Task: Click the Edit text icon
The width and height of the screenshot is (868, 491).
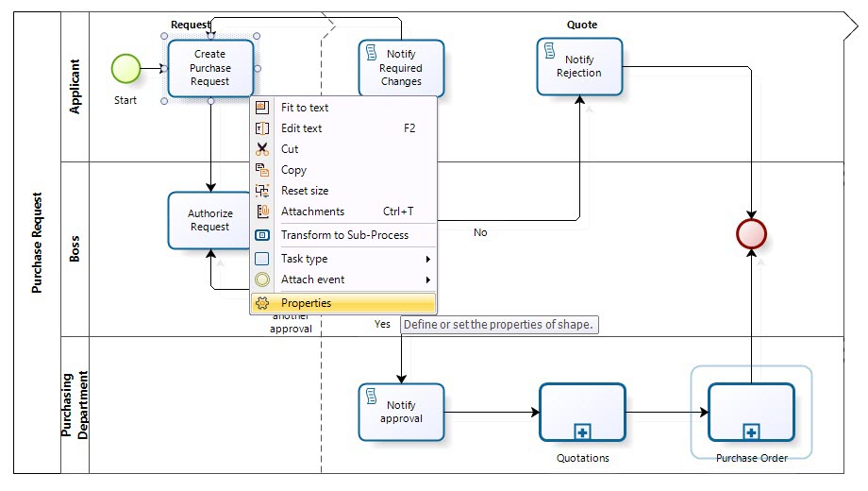Action: (x=262, y=128)
